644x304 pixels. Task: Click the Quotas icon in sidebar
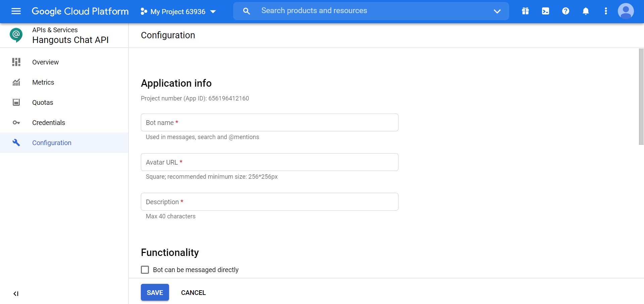click(16, 102)
